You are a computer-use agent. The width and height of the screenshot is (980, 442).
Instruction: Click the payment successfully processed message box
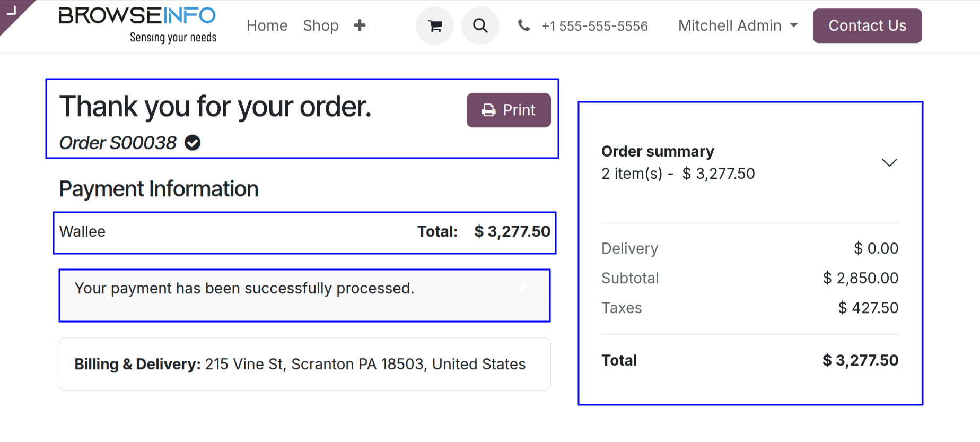(304, 296)
